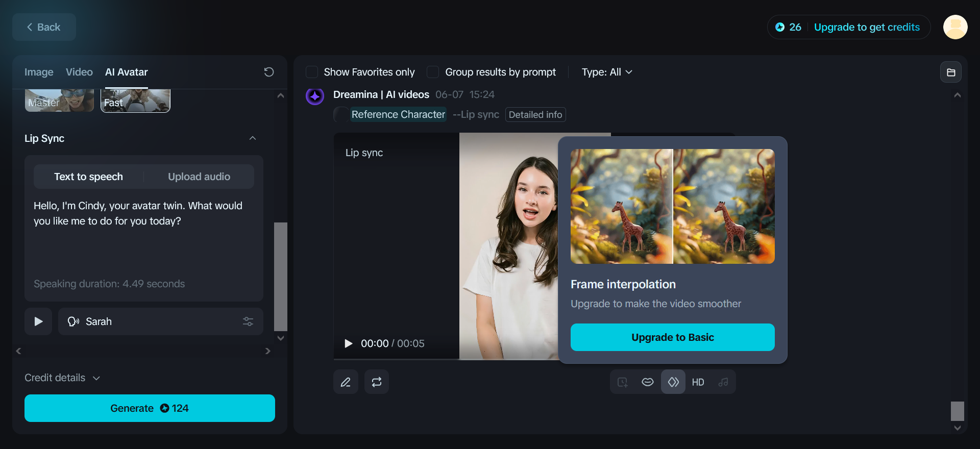Click the "Dreamina | AI videos" title
The width and height of the screenshot is (980, 449).
point(381,94)
